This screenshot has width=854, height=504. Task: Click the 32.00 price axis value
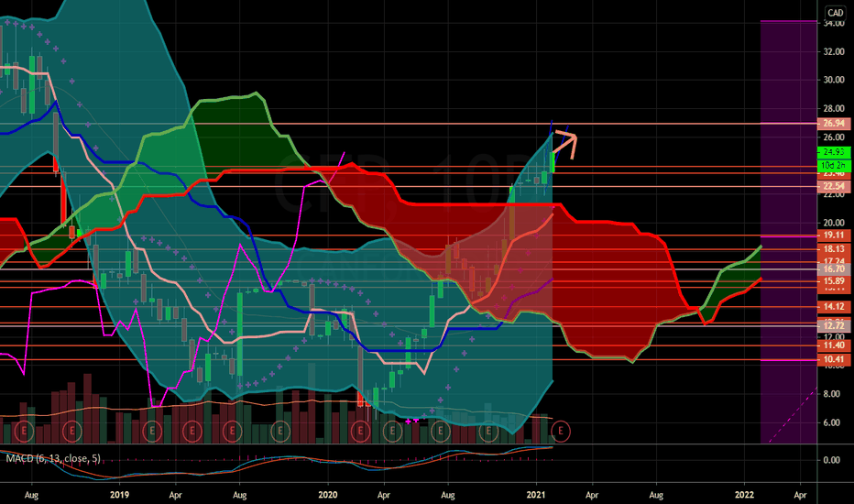[x=834, y=51]
